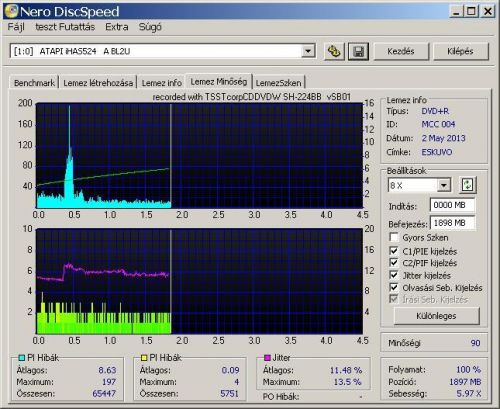Switch to the Benchmark tab

[x=34, y=83]
